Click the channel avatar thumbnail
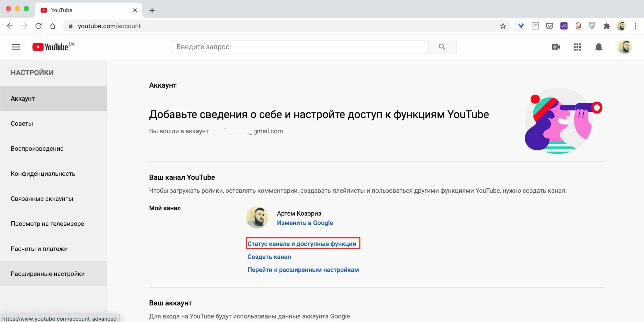The image size is (644, 322). 257,217
